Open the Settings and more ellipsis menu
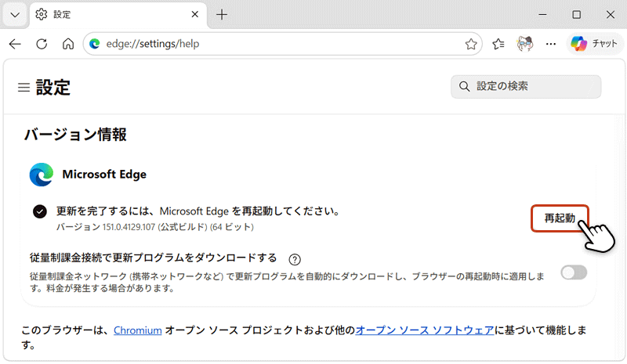 551,44
